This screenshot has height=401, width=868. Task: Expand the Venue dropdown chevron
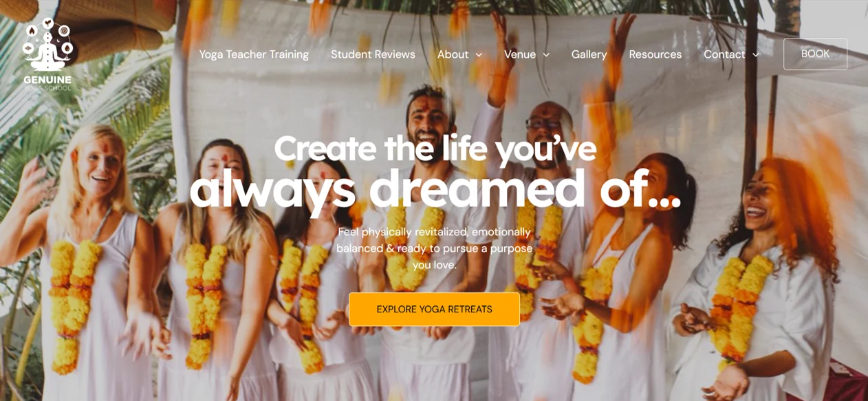546,55
